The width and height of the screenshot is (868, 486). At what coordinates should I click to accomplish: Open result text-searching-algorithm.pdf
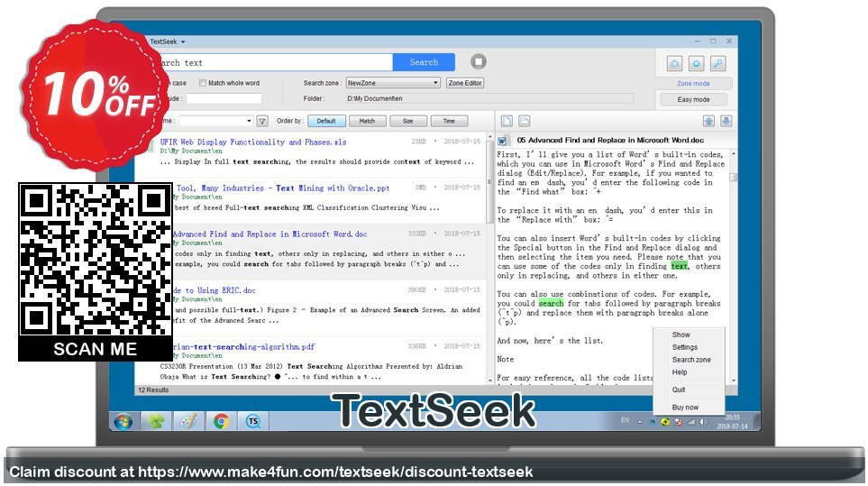(x=243, y=347)
